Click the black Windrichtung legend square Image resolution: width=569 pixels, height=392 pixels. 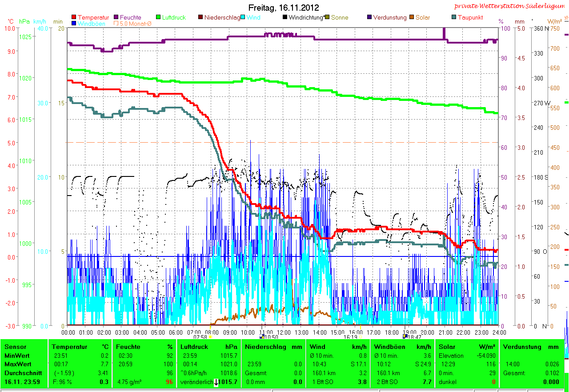[x=285, y=17]
